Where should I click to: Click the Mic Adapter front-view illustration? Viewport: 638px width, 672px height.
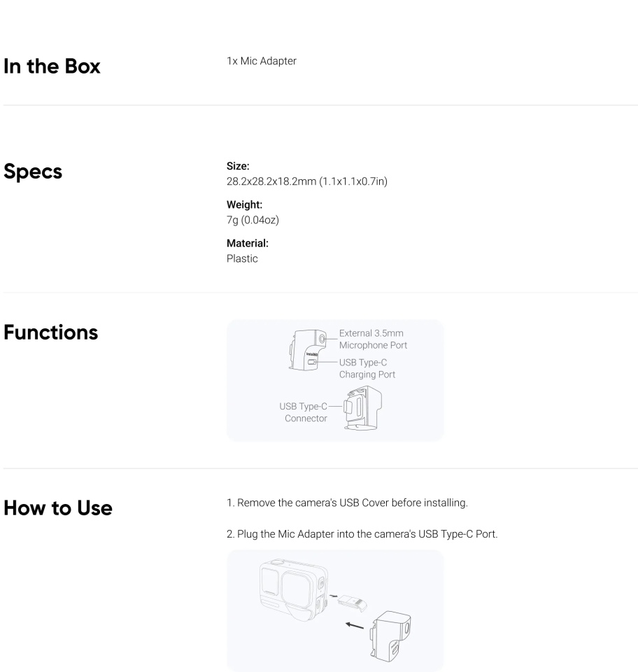click(x=307, y=350)
